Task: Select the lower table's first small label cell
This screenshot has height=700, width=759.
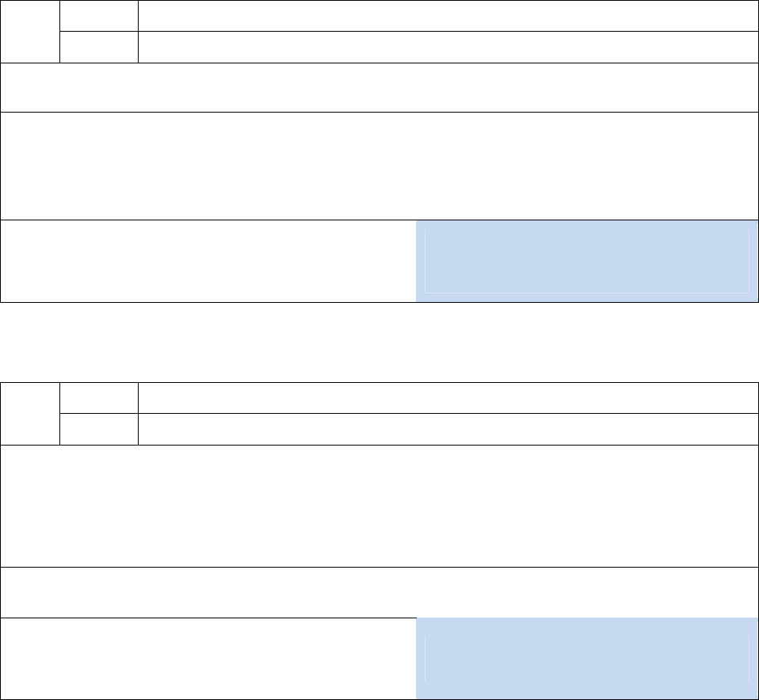Action: tap(99, 398)
